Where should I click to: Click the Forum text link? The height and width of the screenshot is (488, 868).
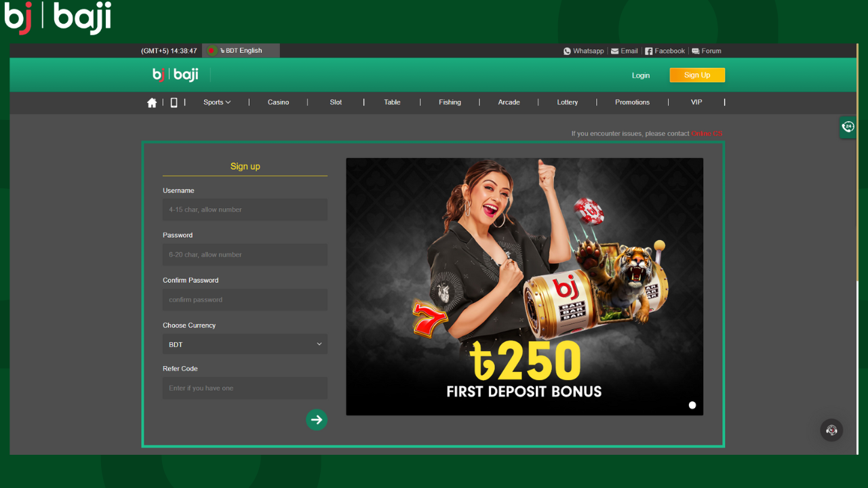(711, 51)
